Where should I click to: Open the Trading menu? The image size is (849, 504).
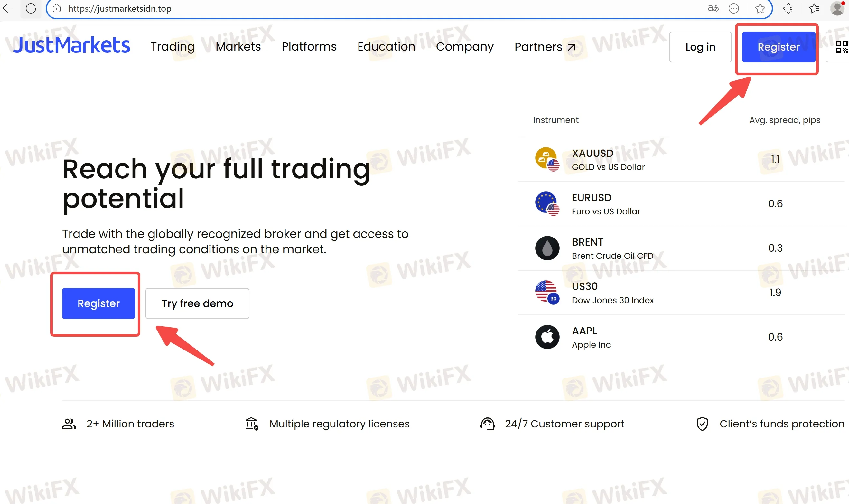(x=173, y=47)
